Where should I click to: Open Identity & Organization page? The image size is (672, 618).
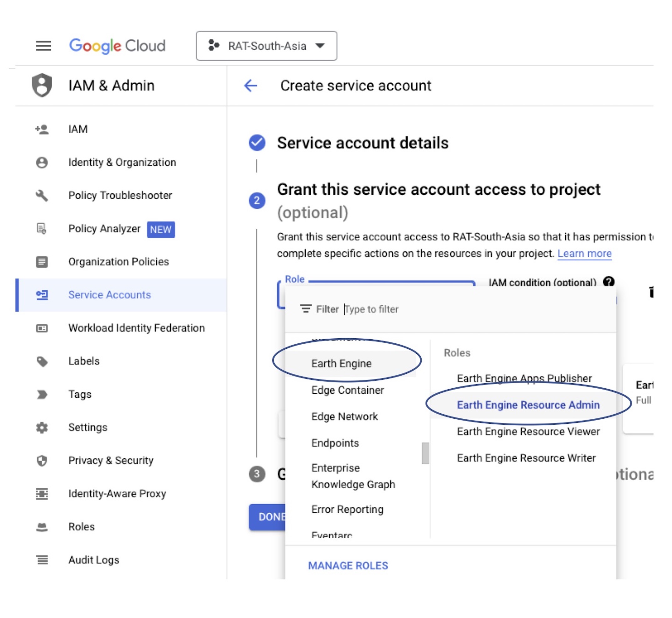pos(122,162)
